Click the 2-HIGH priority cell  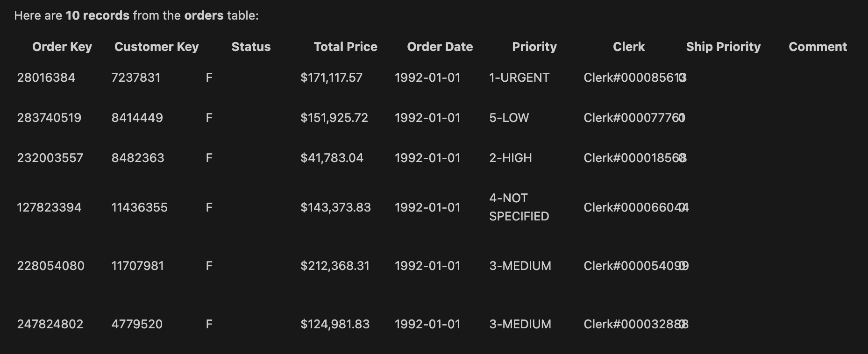pos(510,158)
